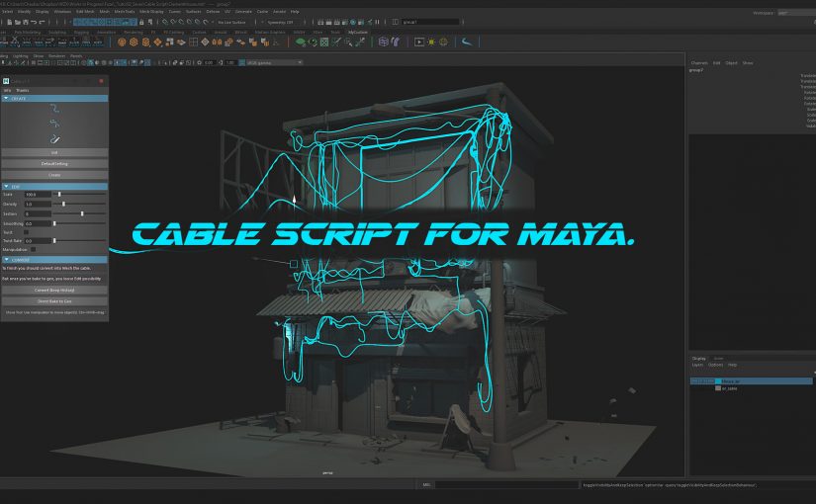Open the Edit Mesh menu
Image resolution: width=816 pixels, height=504 pixels.
click(85, 12)
